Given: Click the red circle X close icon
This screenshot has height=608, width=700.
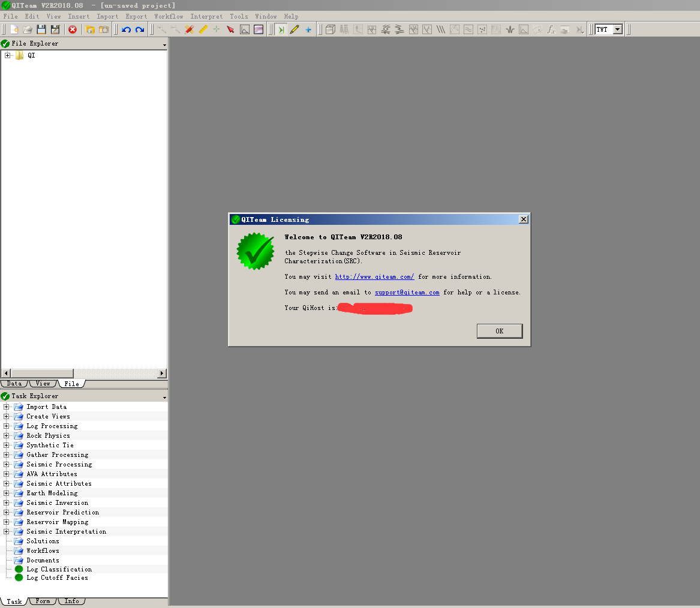Looking at the screenshot, I should coord(73,29).
